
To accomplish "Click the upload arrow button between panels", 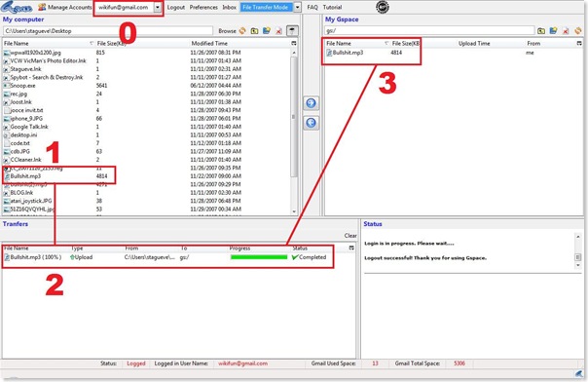I will click(x=311, y=103).
